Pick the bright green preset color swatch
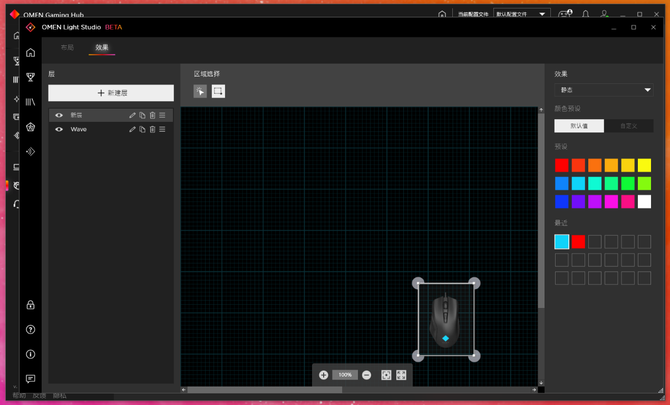 coord(628,184)
